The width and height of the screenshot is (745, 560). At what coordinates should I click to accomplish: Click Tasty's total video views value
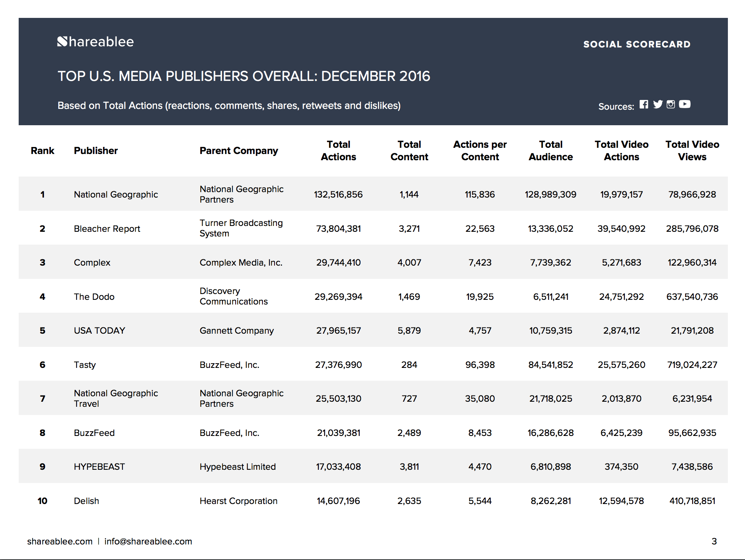pos(692,365)
